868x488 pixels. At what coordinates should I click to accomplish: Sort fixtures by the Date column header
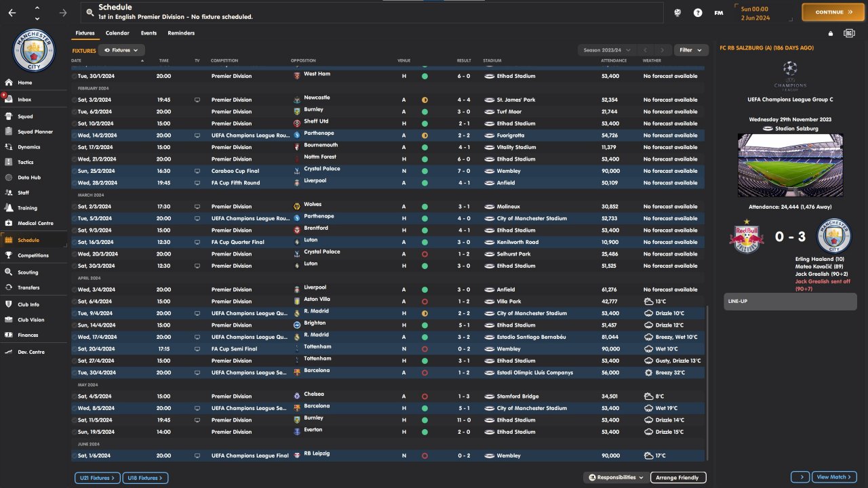click(76, 61)
